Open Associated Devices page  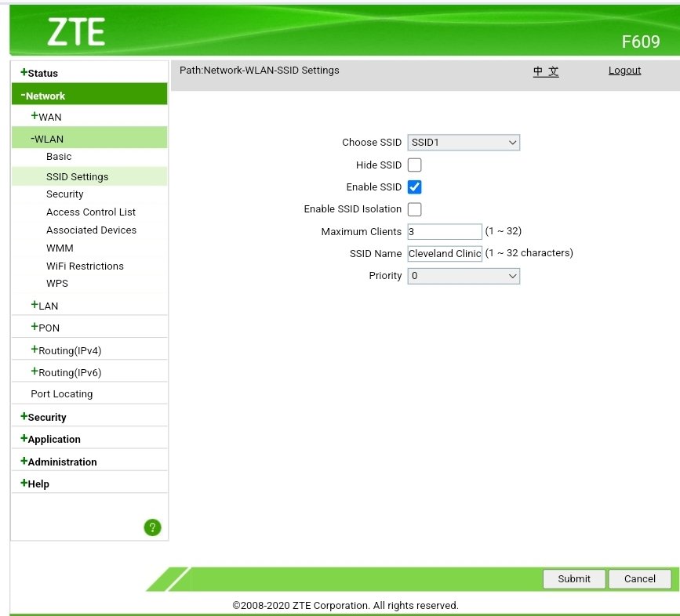91,230
